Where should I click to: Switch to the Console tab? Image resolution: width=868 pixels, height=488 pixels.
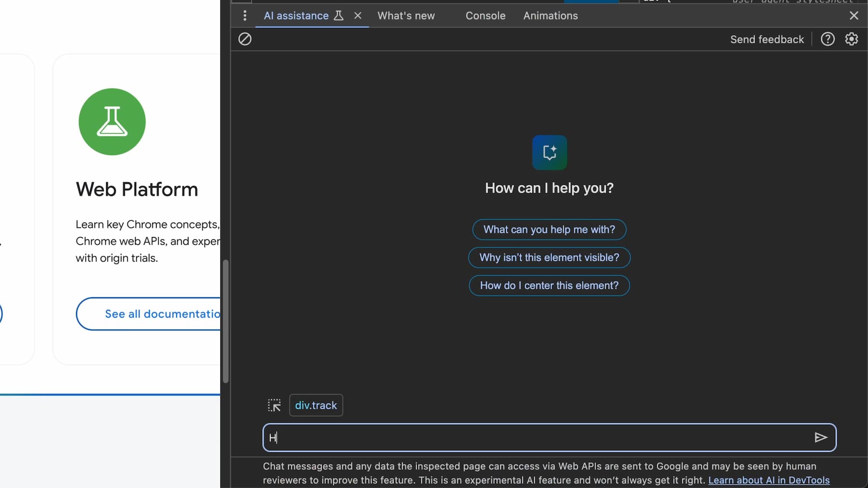(485, 15)
